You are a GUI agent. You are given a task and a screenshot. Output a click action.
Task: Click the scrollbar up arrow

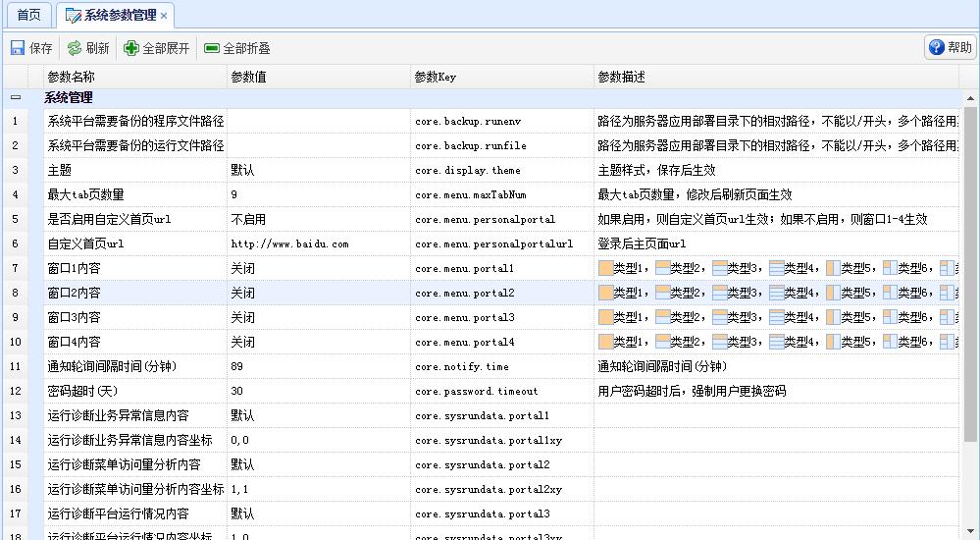[970, 98]
